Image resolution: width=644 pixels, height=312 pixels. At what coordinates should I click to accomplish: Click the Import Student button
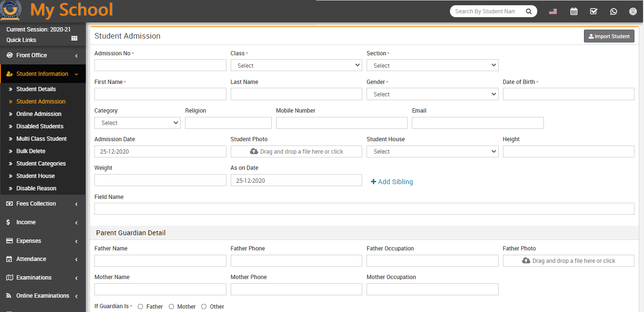[609, 36]
